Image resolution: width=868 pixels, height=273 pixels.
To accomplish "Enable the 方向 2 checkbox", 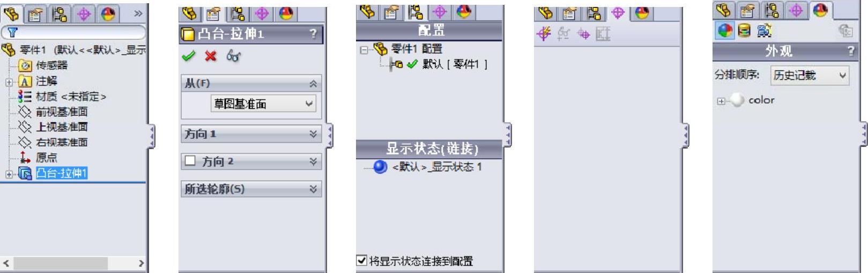I will coord(190,161).
